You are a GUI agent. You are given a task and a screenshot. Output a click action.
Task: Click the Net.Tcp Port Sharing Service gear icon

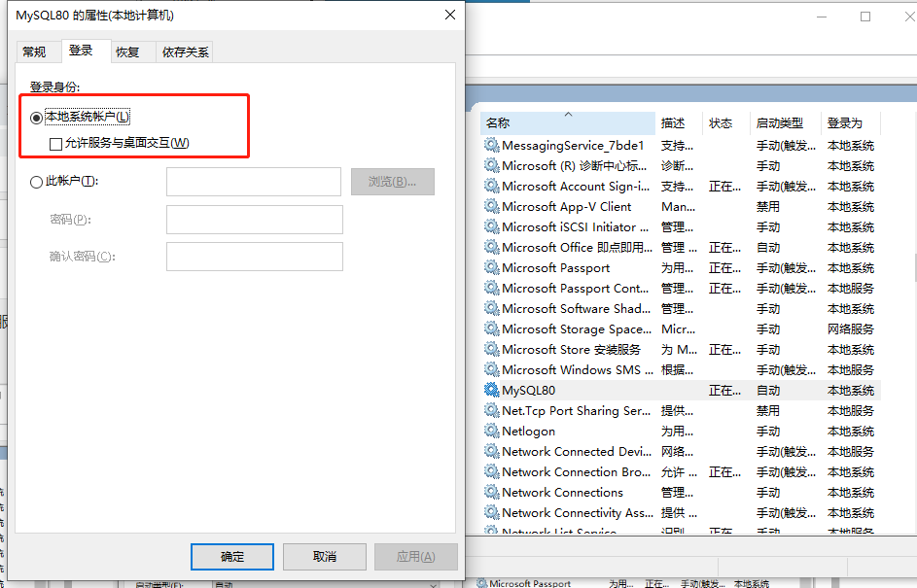click(489, 410)
